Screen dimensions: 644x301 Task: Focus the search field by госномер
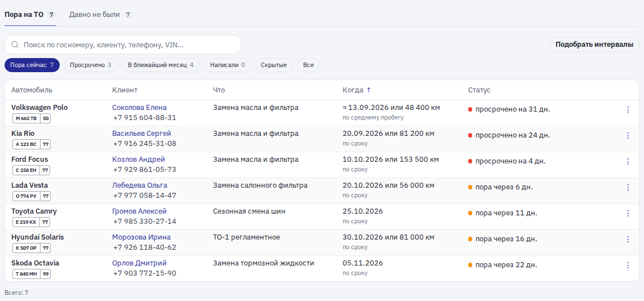point(122,45)
